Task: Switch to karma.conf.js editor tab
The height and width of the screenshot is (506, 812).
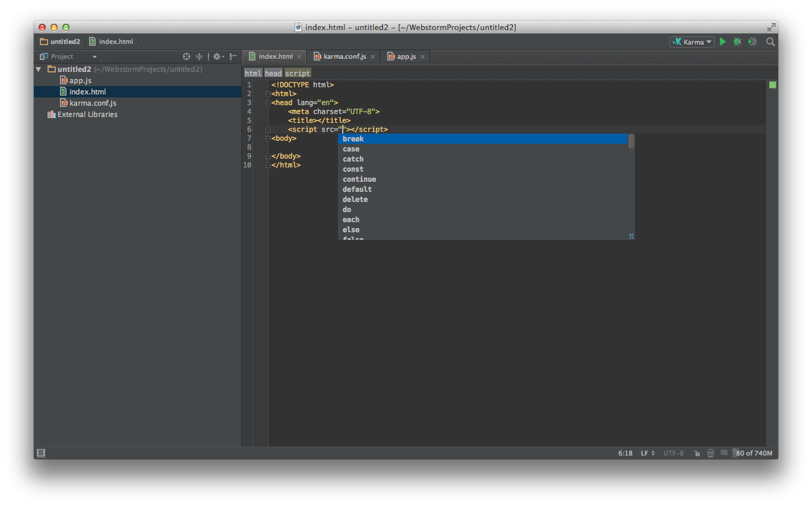Action: [344, 56]
